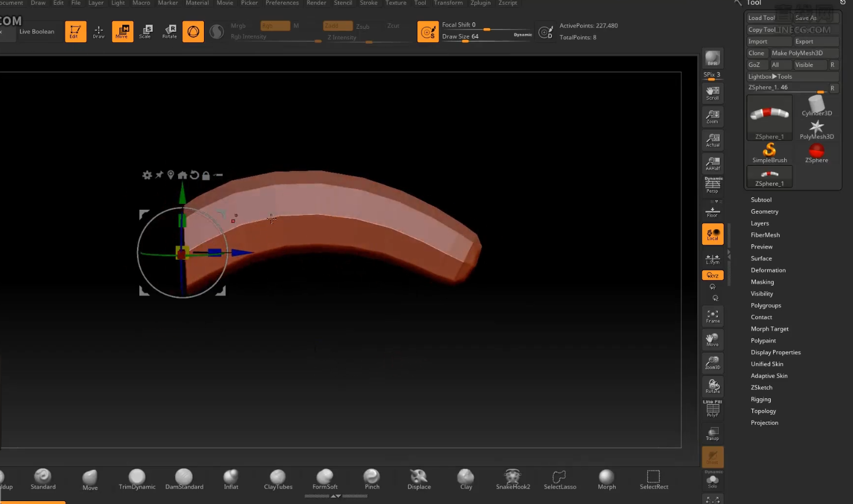This screenshot has width=853, height=504.
Task: Click the Export button
Action: (815, 41)
